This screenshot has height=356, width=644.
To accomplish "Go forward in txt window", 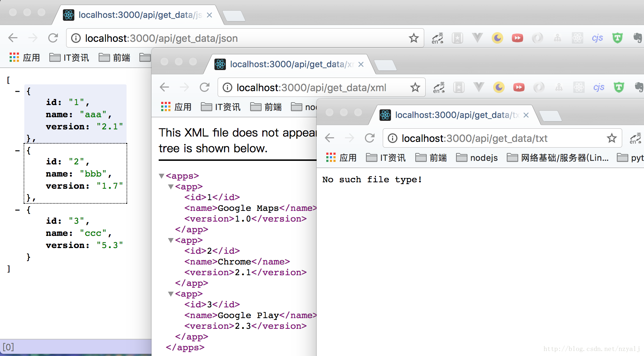I will [350, 138].
